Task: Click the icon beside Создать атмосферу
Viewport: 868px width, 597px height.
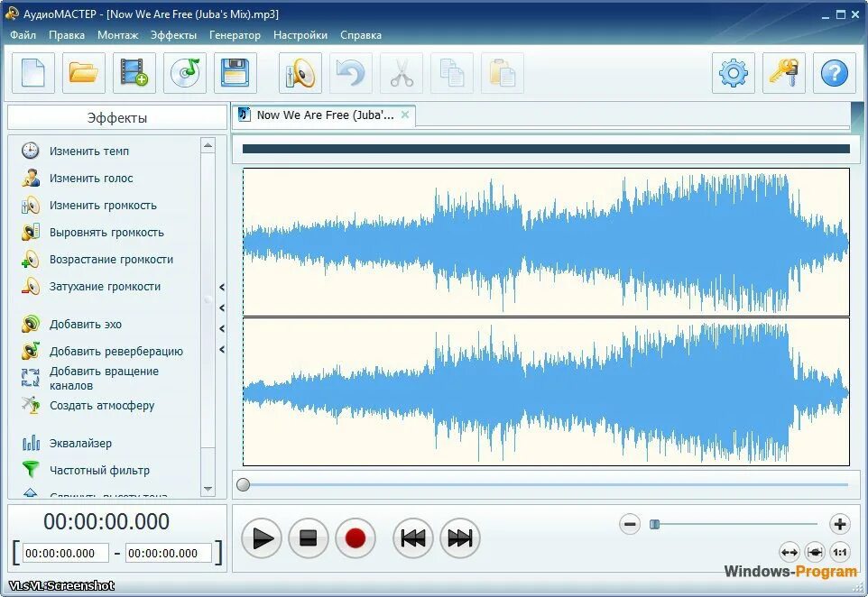Action: pyautogui.click(x=31, y=405)
